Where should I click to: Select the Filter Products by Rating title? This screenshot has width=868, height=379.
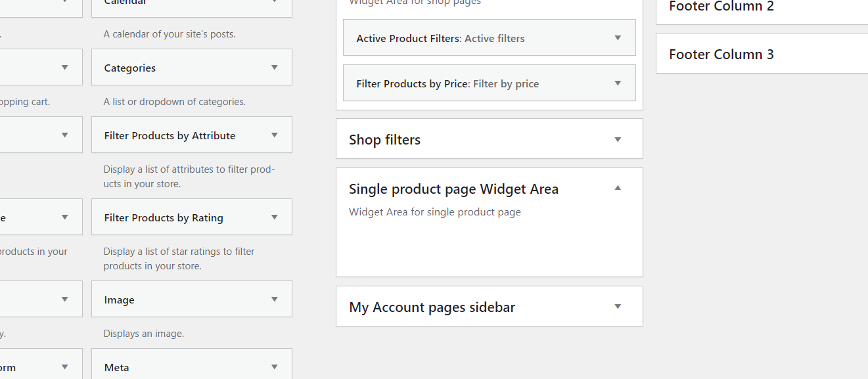tap(164, 218)
